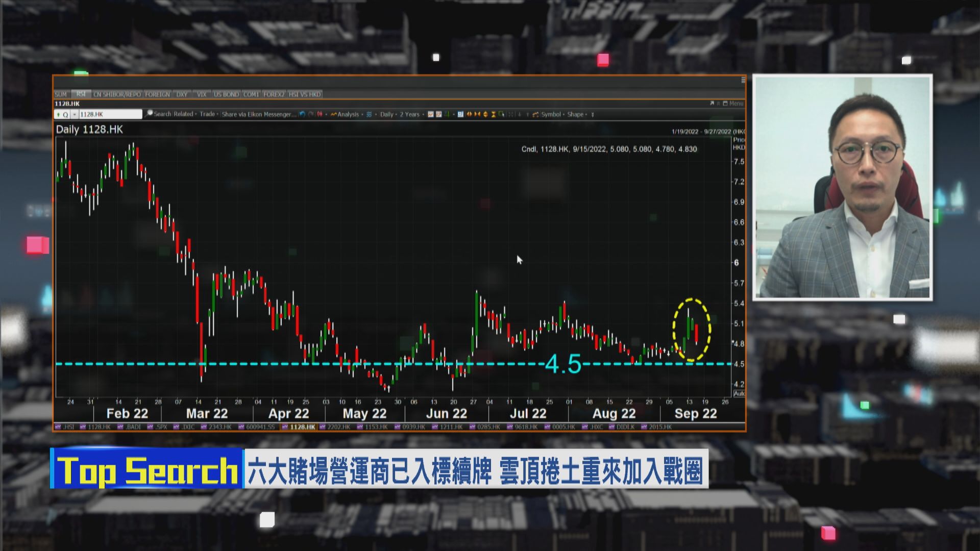The height and width of the screenshot is (551, 980).
Task: Click the Analysis toolbar item
Action: click(x=348, y=114)
